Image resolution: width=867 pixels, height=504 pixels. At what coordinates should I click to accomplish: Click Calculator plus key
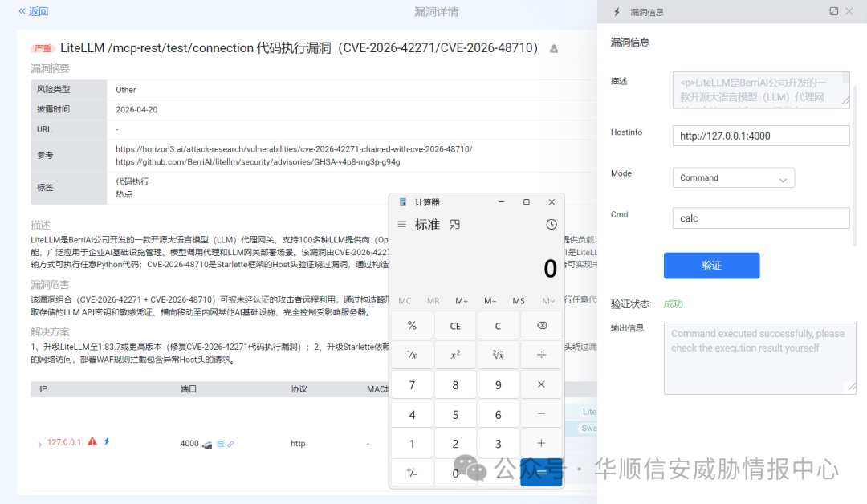[x=541, y=443]
